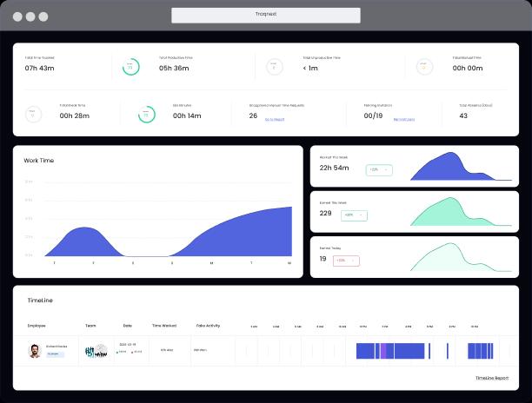
Task: Open the percentage dropdown beside 22h 54m
Action: (379, 170)
